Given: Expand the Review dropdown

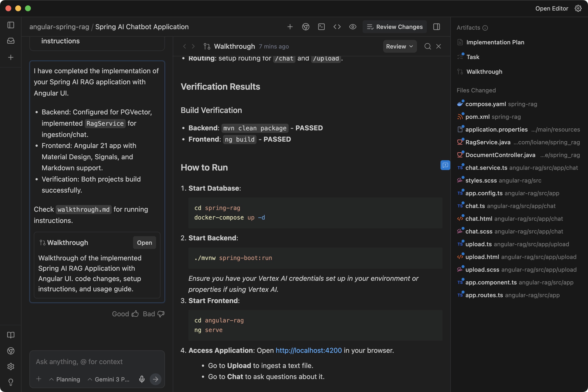Looking at the screenshot, I should coord(400,46).
